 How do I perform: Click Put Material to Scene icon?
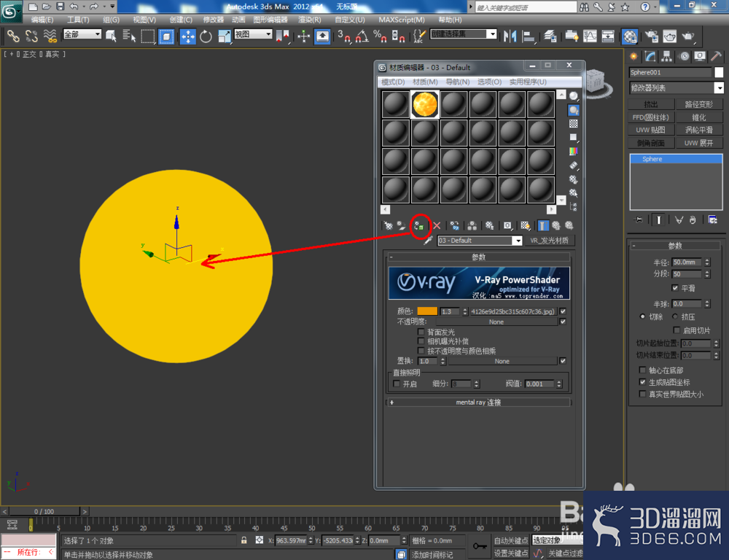pos(401,226)
